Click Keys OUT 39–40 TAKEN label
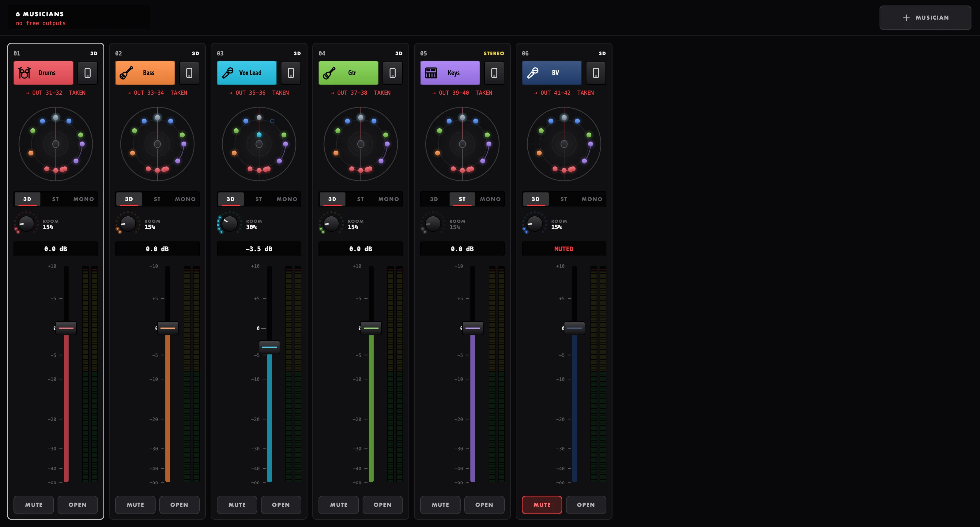 pos(462,93)
